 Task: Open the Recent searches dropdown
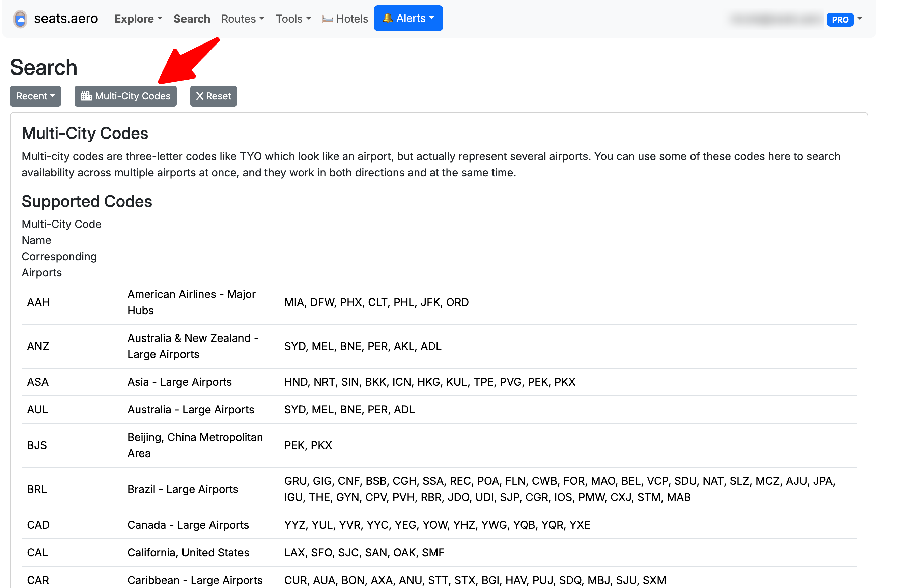tap(36, 96)
